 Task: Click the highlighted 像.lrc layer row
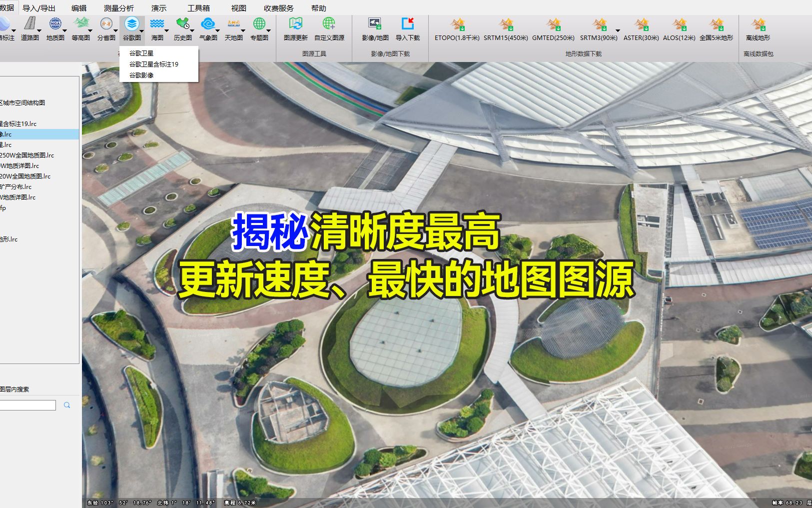[39, 134]
